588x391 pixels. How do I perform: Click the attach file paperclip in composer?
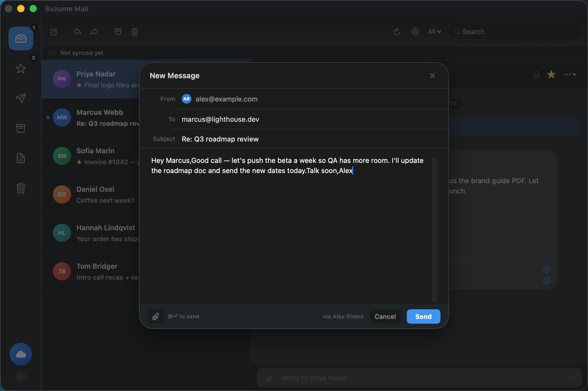point(156,316)
